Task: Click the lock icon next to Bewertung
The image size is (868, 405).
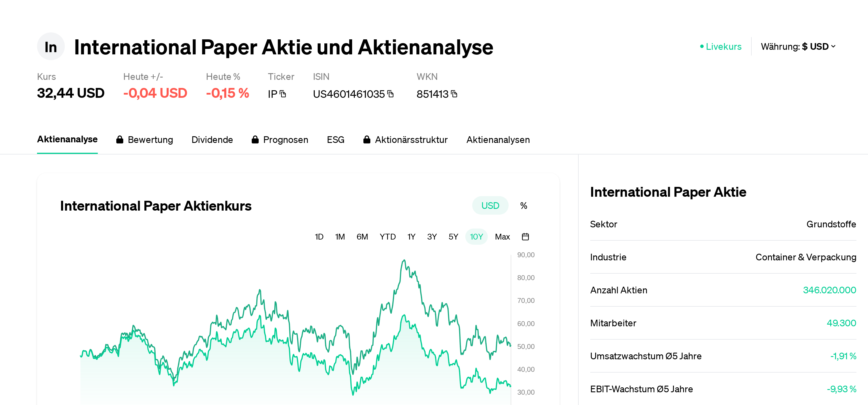Action: pyautogui.click(x=119, y=139)
